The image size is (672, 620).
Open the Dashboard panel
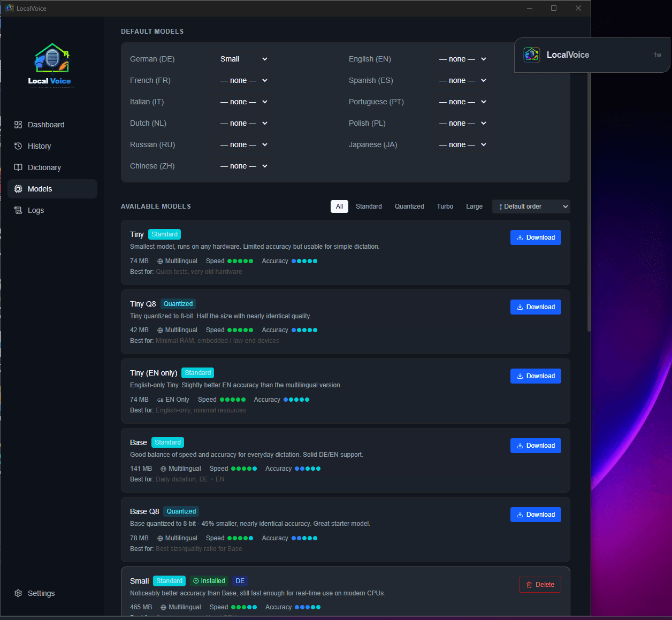(45, 124)
